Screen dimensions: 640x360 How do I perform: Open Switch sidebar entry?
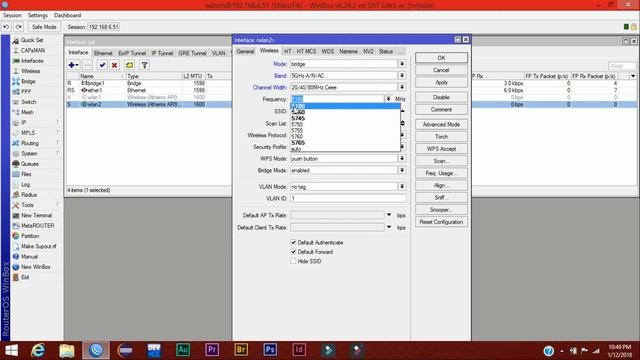(x=29, y=102)
